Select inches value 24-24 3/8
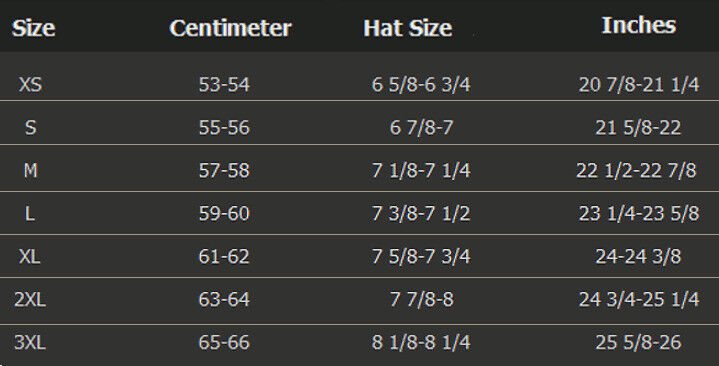The width and height of the screenshot is (719, 366). tap(638, 256)
